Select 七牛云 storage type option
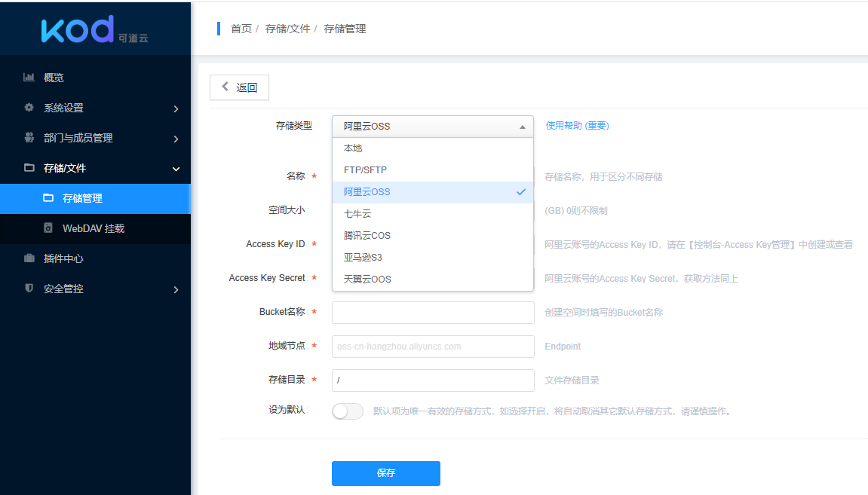The image size is (868, 495). 433,213
